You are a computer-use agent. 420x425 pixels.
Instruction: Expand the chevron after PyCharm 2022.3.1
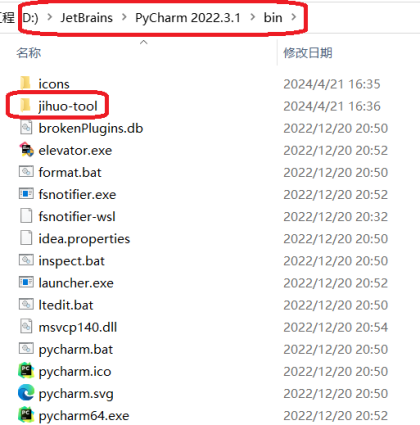[x=252, y=17]
